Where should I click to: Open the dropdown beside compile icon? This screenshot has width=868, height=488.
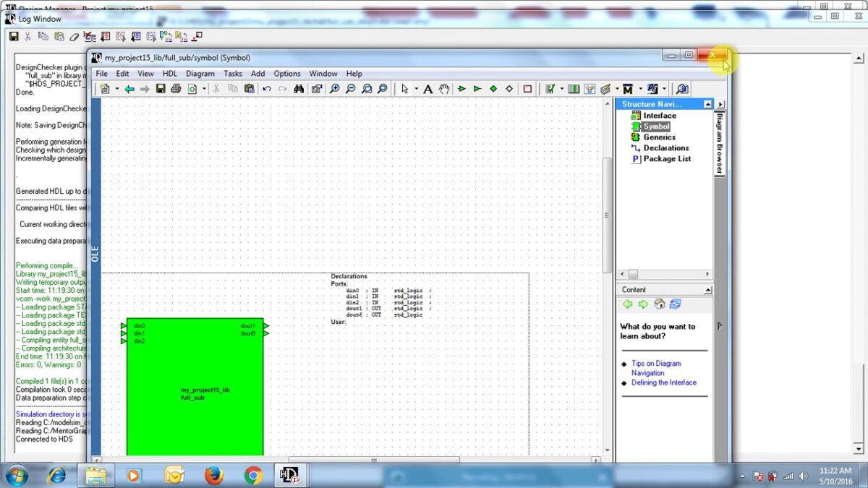[x=617, y=89]
